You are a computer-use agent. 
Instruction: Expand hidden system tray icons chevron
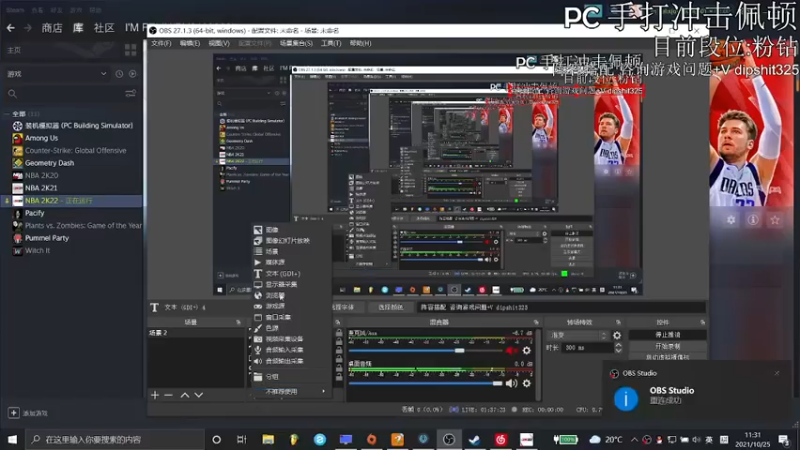pos(634,439)
